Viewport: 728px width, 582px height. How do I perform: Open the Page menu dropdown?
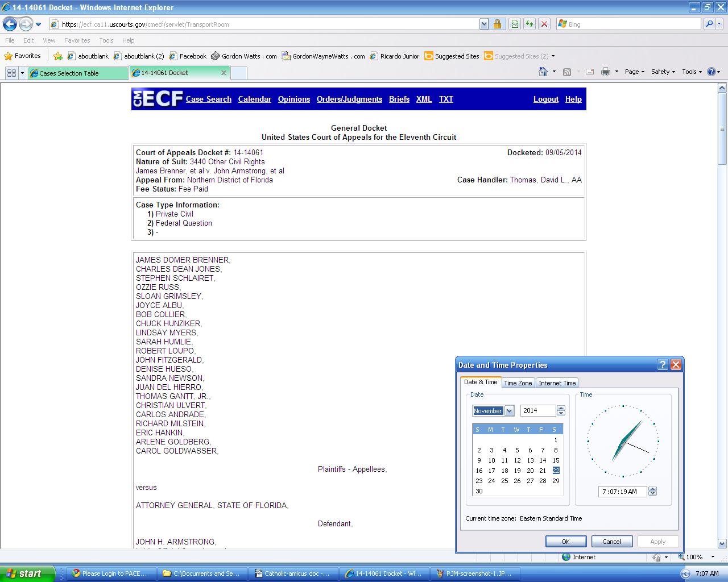pos(635,72)
